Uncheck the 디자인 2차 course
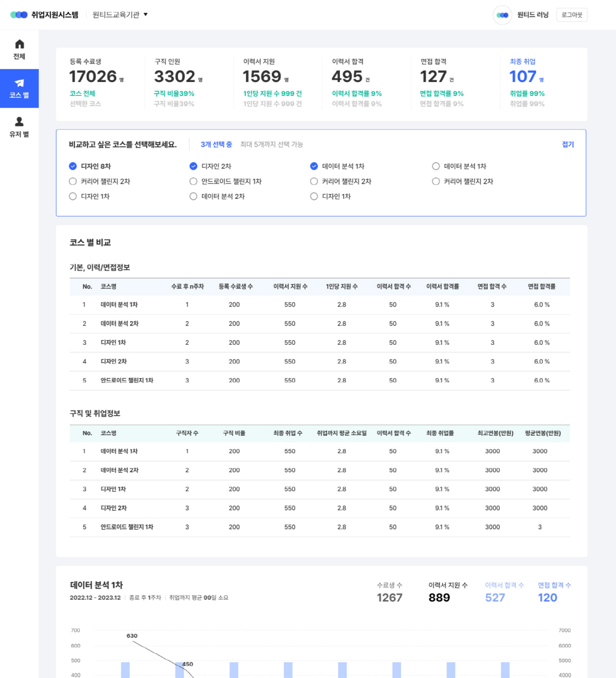Viewport: 616px width, 678px height. point(193,166)
